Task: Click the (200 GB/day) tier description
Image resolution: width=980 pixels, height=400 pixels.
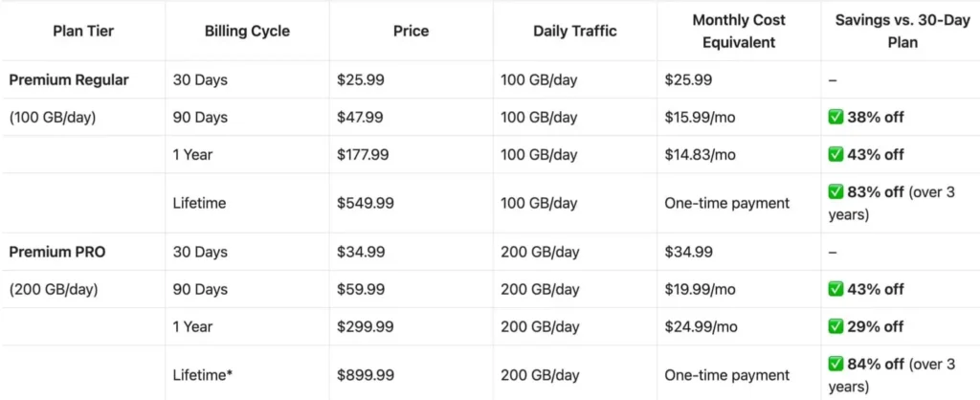Action: (54, 289)
